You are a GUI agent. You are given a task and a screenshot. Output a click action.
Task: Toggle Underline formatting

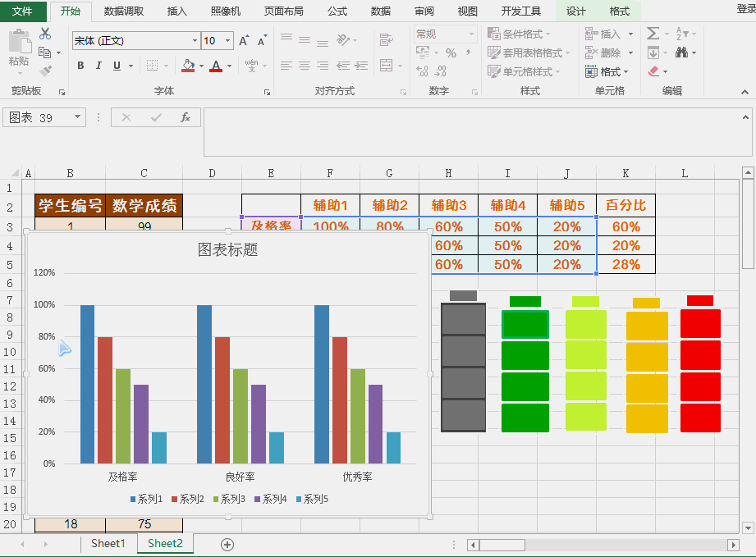click(117, 66)
